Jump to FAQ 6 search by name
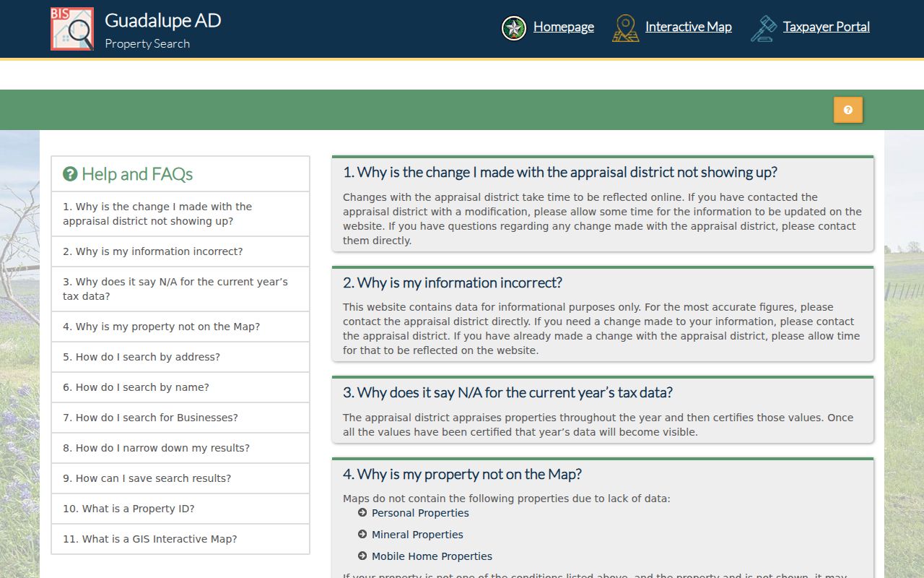This screenshot has height=578, width=924. (180, 387)
